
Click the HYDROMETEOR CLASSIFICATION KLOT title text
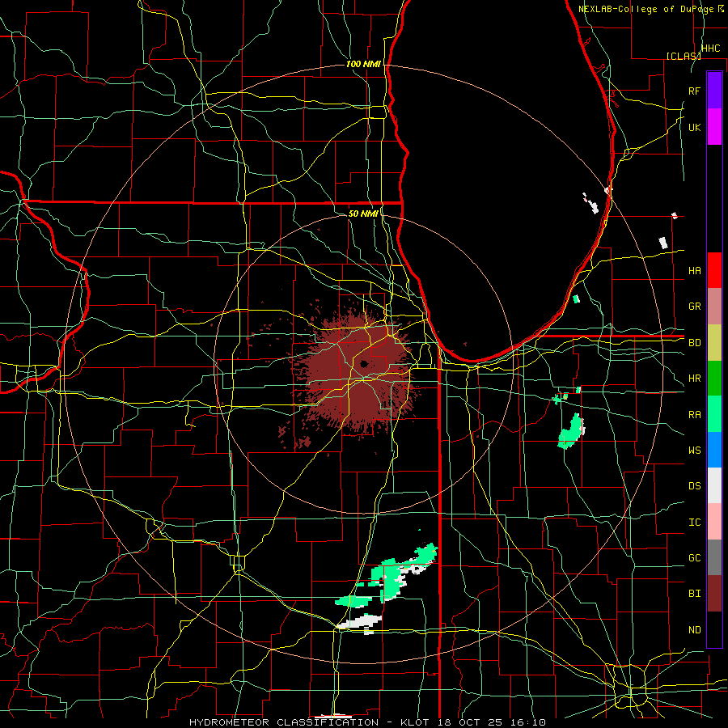click(x=367, y=722)
